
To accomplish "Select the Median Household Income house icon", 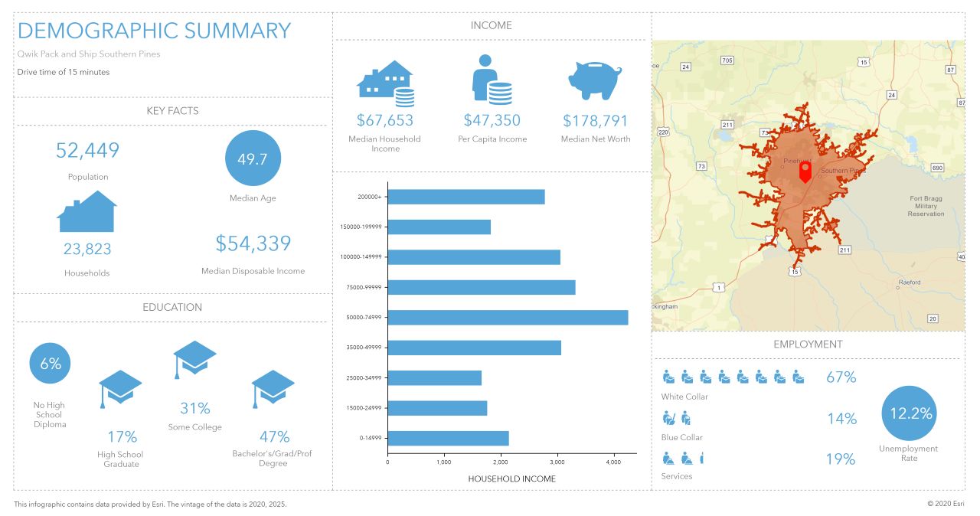I will point(386,83).
